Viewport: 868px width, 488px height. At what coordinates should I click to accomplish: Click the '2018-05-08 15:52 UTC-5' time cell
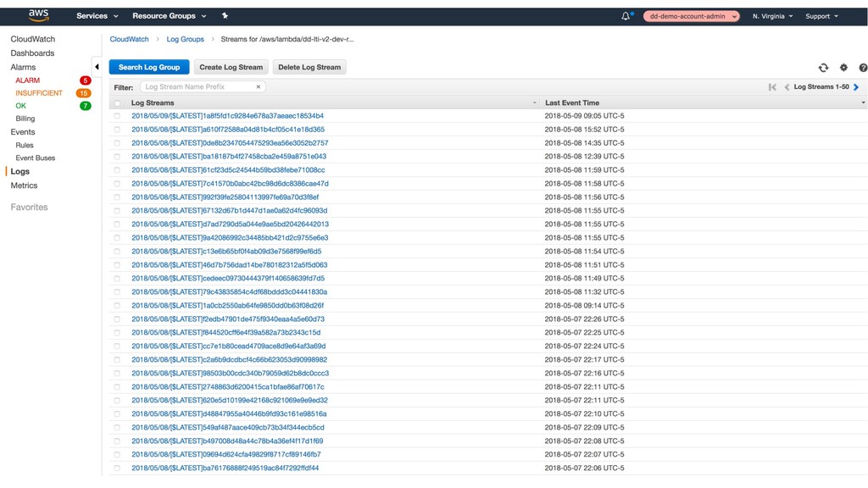coord(585,130)
